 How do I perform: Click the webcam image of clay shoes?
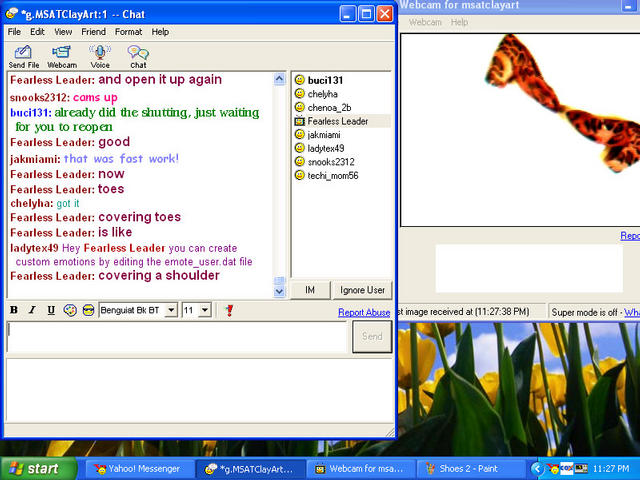pos(520,130)
